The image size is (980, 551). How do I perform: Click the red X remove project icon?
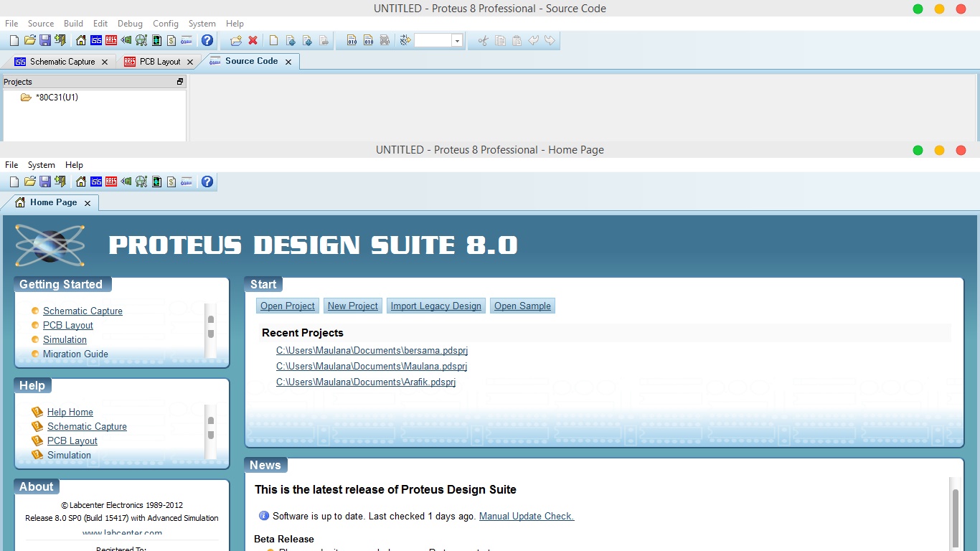pos(253,40)
